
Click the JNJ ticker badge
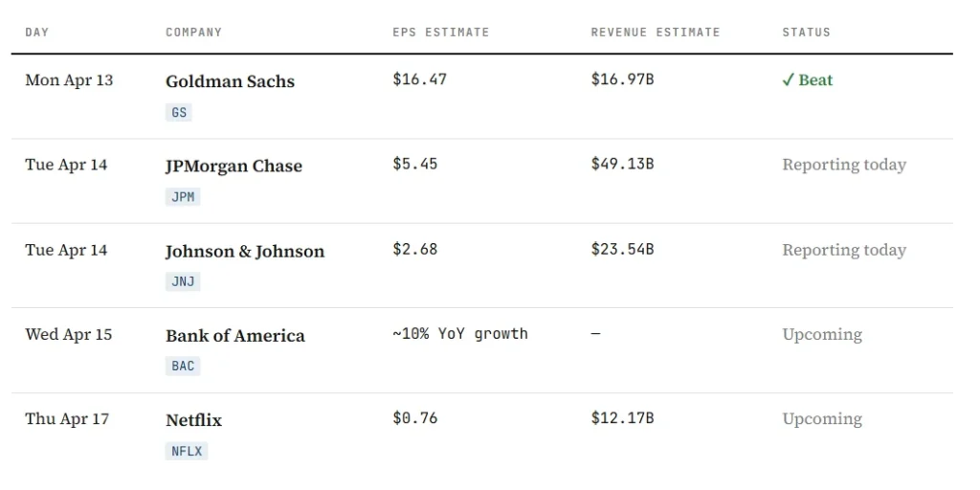click(x=182, y=281)
